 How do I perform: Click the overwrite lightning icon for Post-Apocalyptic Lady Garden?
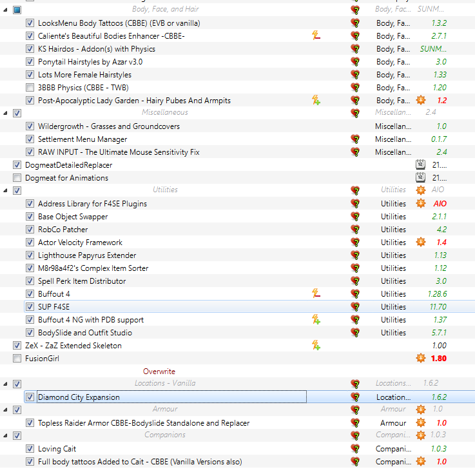click(316, 100)
